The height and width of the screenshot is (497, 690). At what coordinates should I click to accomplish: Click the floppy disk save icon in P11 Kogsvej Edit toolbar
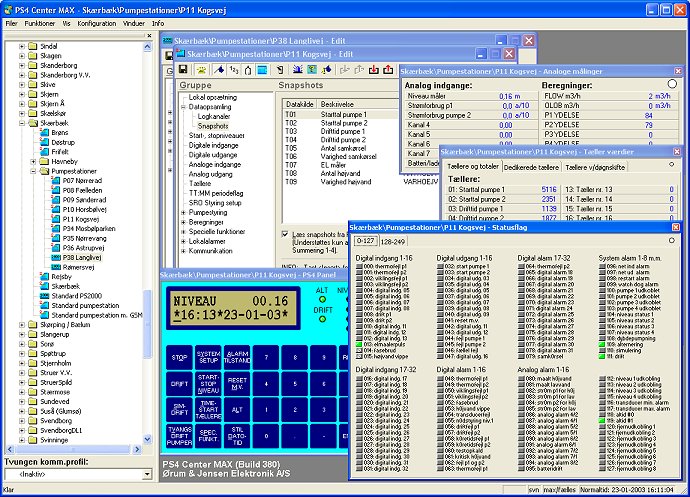click(x=183, y=70)
